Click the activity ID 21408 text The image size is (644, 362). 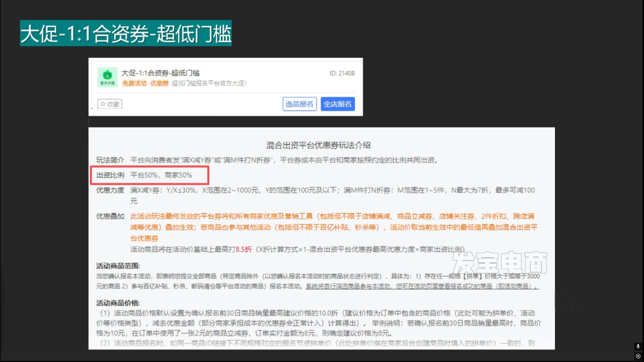point(342,73)
